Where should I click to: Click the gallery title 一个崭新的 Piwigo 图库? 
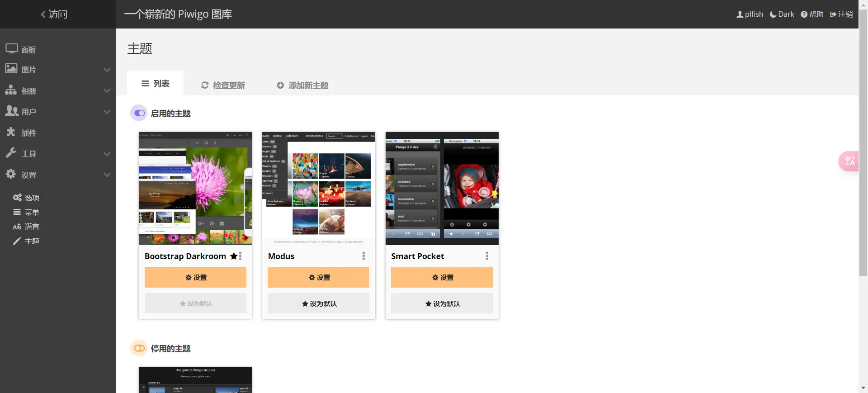[178, 14]
